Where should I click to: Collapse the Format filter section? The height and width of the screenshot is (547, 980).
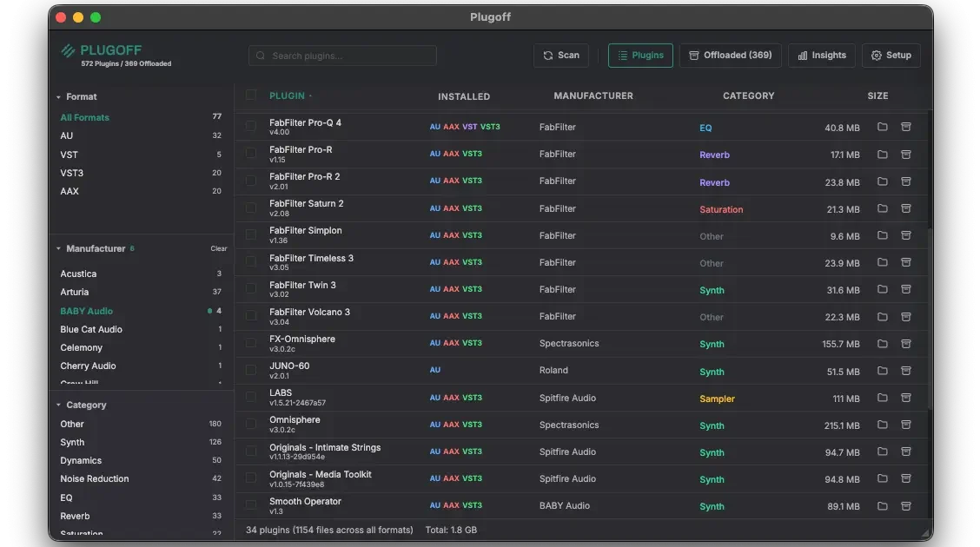(x=58, y=96)
